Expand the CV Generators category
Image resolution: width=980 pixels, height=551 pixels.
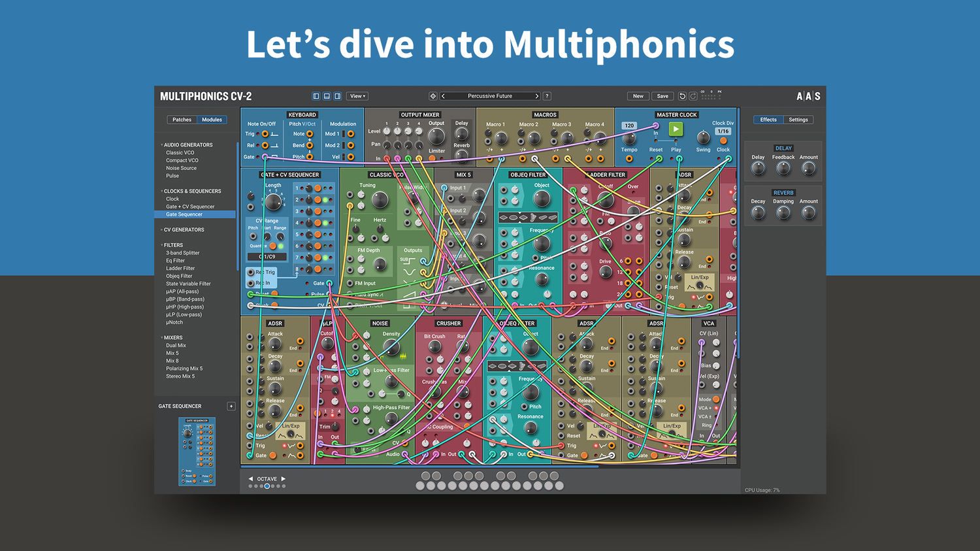point(162,230)
